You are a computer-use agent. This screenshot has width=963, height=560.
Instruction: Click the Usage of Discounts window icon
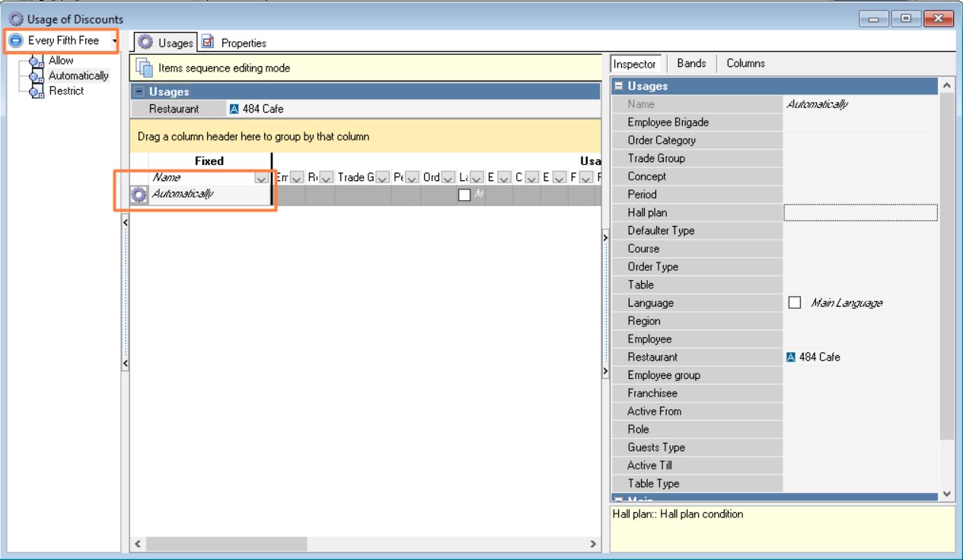[x=15, y=19]
